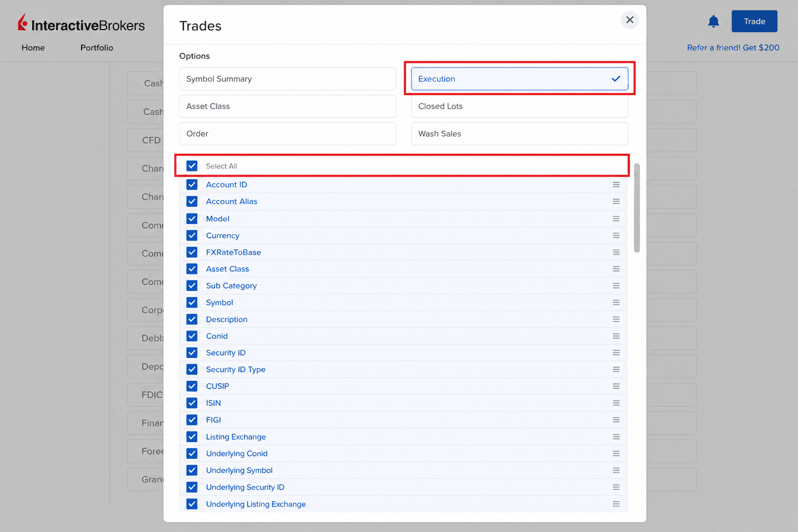
Task: Click the Underlying Security ID label
Action: 245,487
